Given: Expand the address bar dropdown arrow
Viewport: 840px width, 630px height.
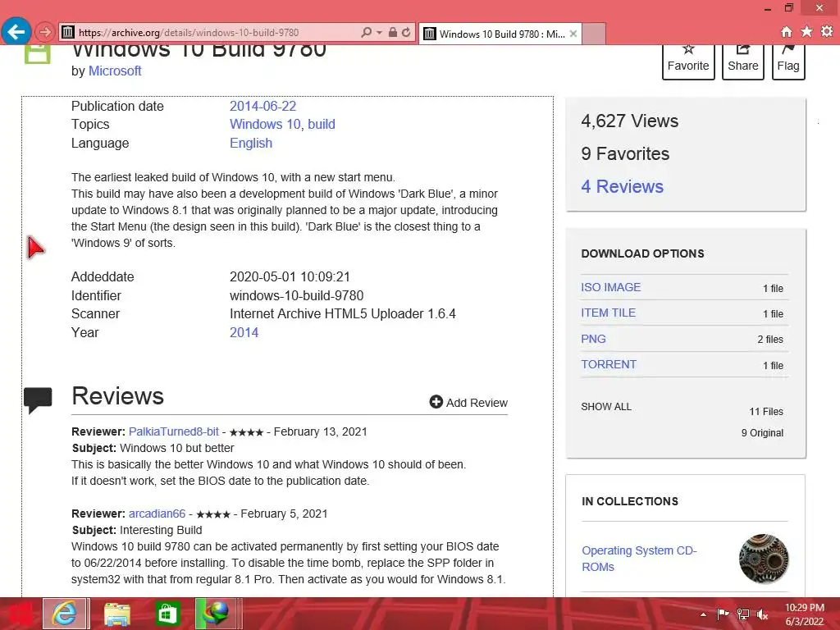Looking at the screenshot, I should 379,33.
